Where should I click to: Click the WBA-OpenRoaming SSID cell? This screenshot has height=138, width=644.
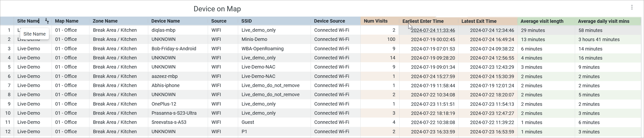click(262, 49)
